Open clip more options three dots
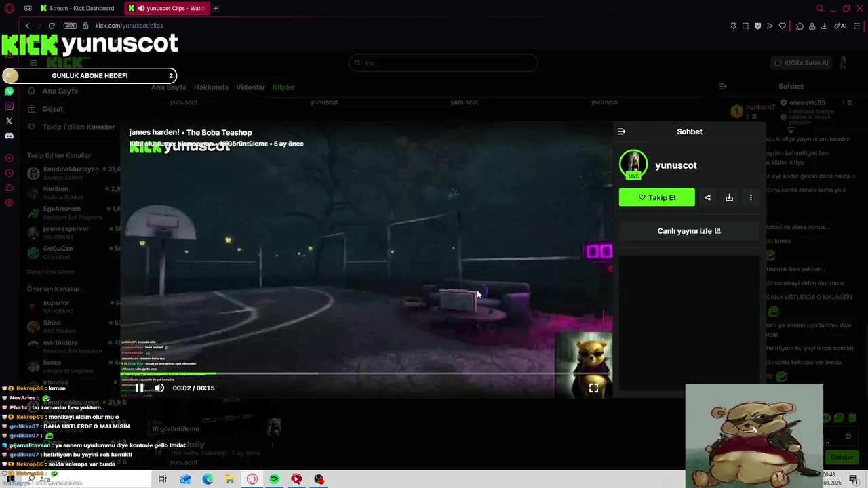The width and height of the screenshot is (868, 488). (751, 197)
